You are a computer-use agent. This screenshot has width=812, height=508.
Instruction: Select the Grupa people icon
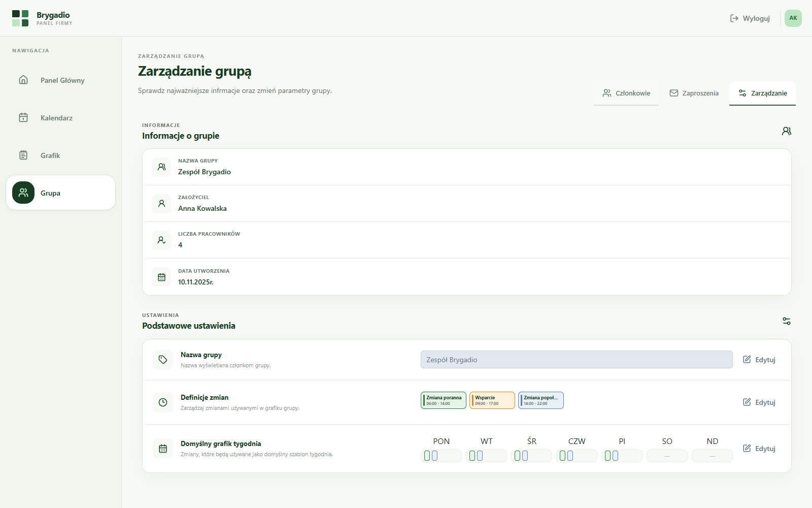coord(23,193)
